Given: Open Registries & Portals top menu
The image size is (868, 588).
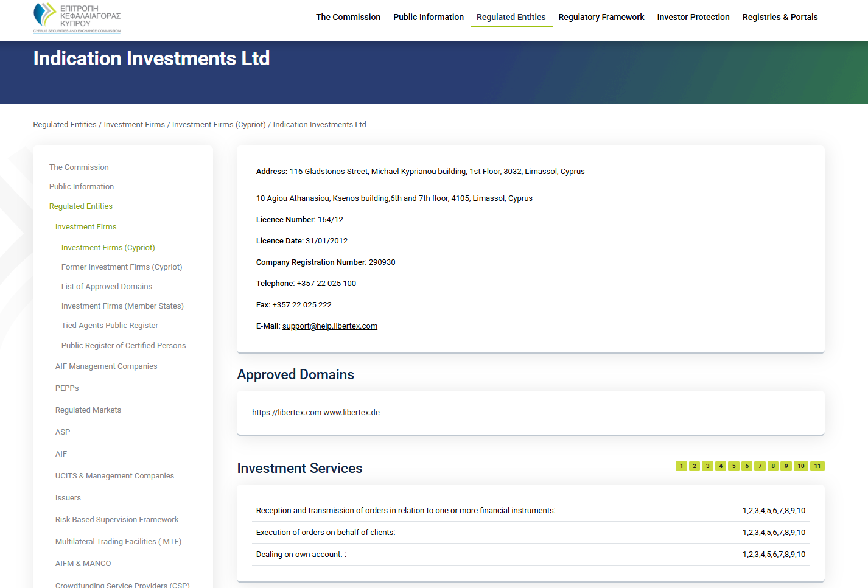Looking at the screenshot, I should [780, 17].
